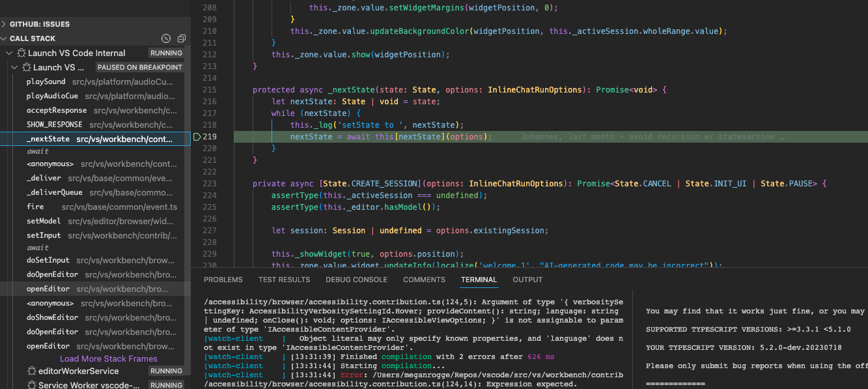Open the gear icon next to Launch VS Code Internal

click(21, 53)
